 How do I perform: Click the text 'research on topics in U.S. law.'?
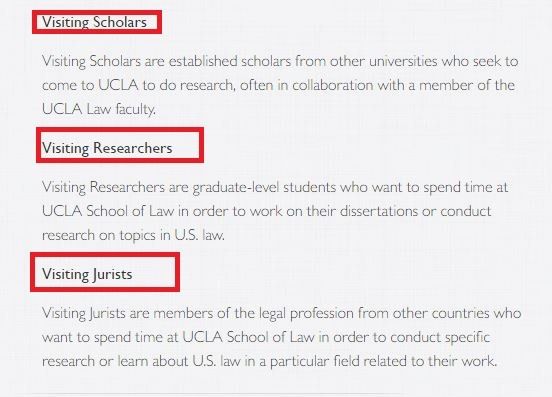coord(133,235)
